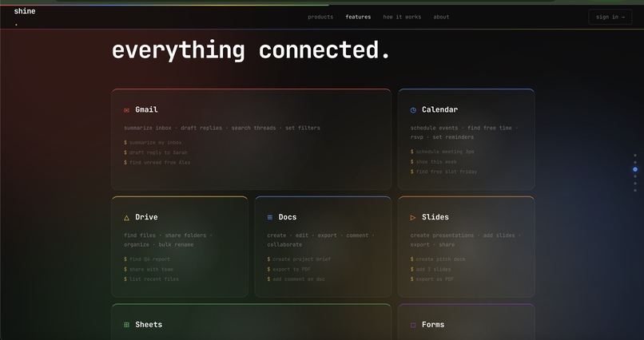Select the fifth page indicator dot
This screenshot has width=644, height=340.
pyautogui.click(x=635, y=184)
